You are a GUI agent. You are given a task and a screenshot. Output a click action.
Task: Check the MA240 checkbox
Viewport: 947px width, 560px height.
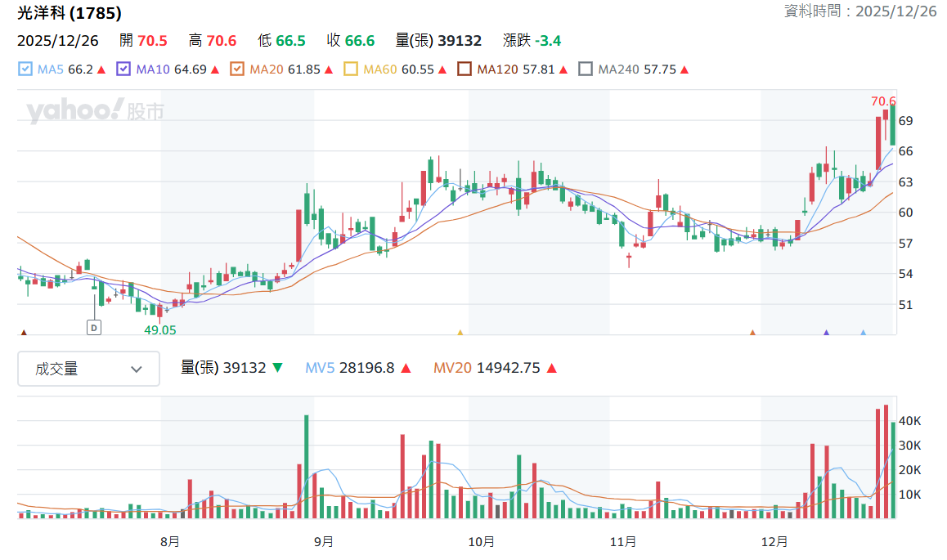pyautogui.click(x=586, y=69)
